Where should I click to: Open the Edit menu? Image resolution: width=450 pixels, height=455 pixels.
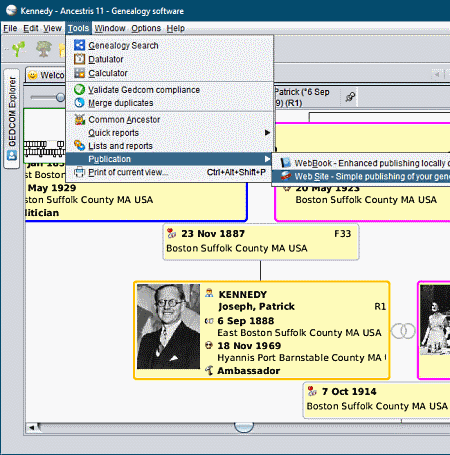[31, 28]
